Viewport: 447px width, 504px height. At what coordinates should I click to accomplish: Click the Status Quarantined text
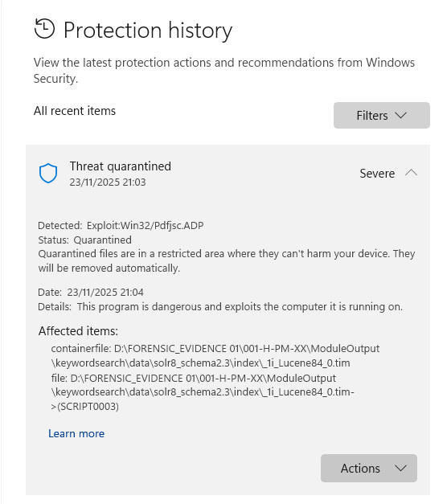click(x=84, y=240)
